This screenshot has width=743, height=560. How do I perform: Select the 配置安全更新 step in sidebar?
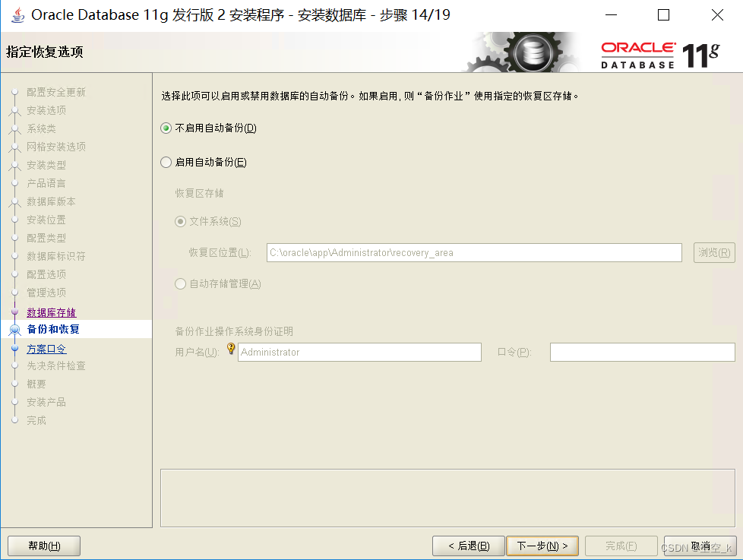55,91
